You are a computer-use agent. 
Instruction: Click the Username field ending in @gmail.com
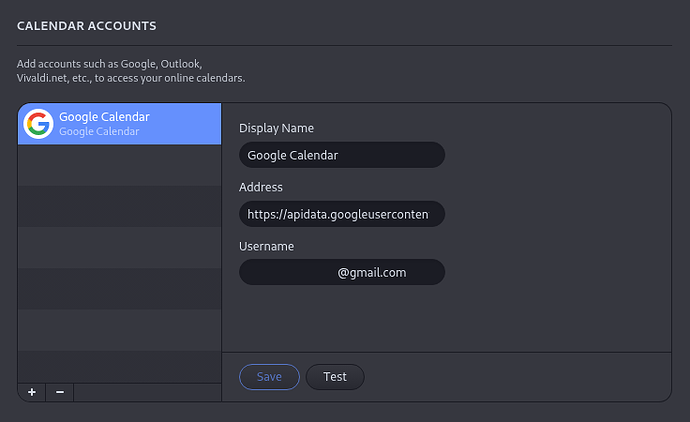click(341, 272)
